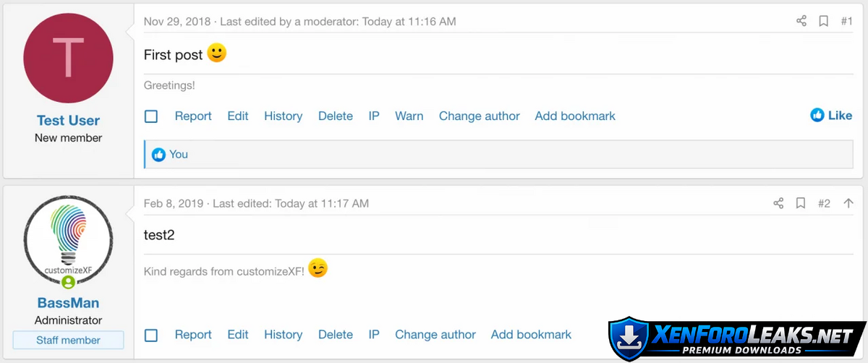Edit the test2 post

click(238, 335)
